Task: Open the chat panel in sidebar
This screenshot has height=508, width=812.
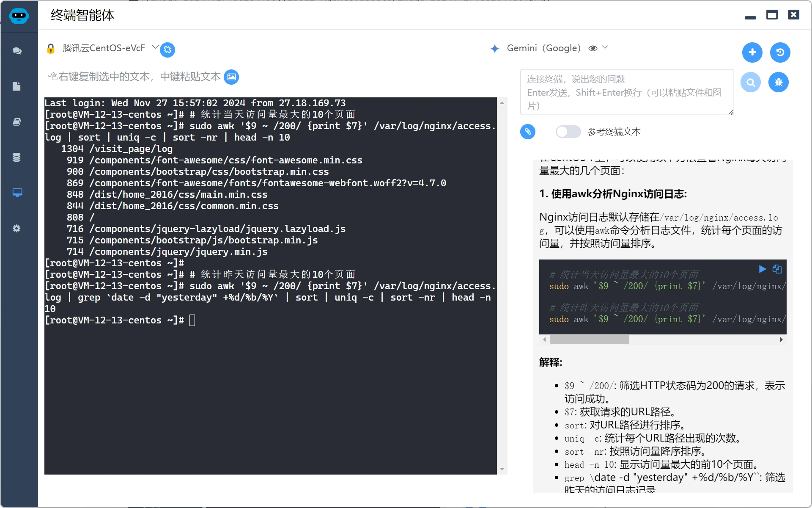Action: pyautogui.click(x=17, y=51)
